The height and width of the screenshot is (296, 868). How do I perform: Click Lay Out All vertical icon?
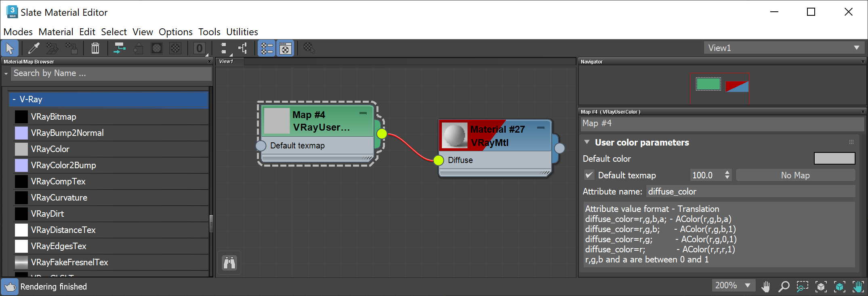(x=225, y=48)
